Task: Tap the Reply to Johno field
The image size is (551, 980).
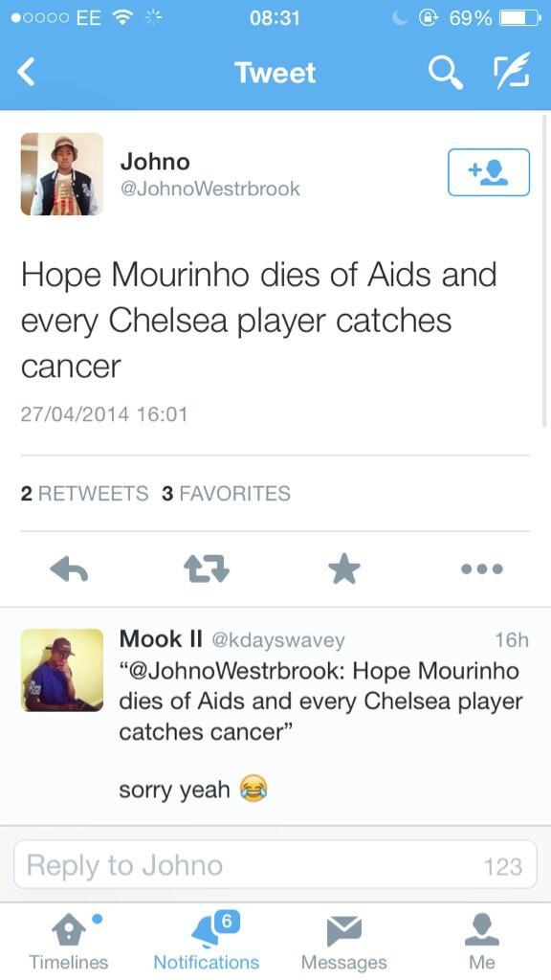Action: point(275,865)
